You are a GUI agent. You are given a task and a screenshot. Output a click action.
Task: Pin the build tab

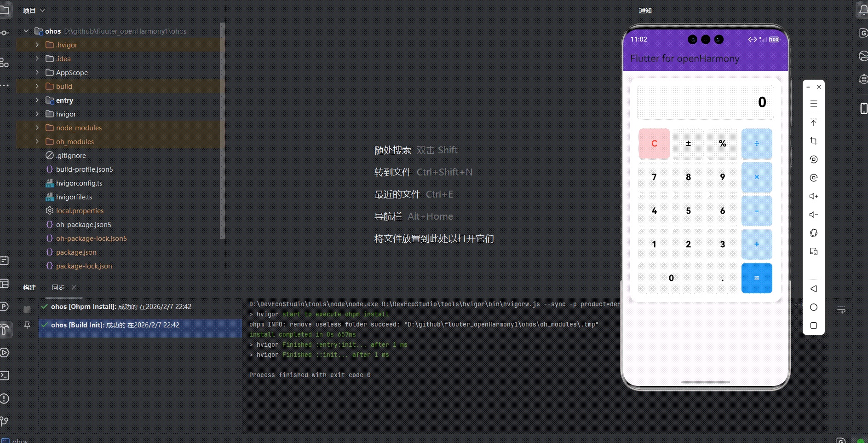coord(27,326)
